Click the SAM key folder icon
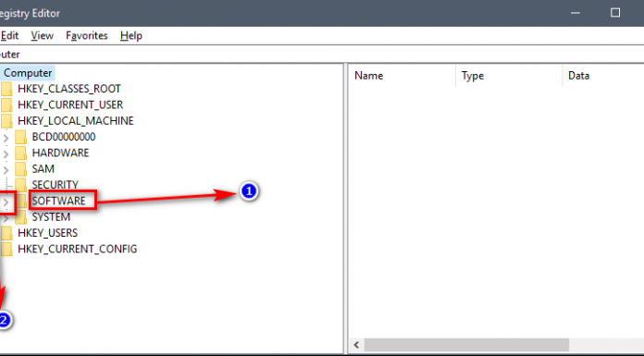 tap(20, 169)
